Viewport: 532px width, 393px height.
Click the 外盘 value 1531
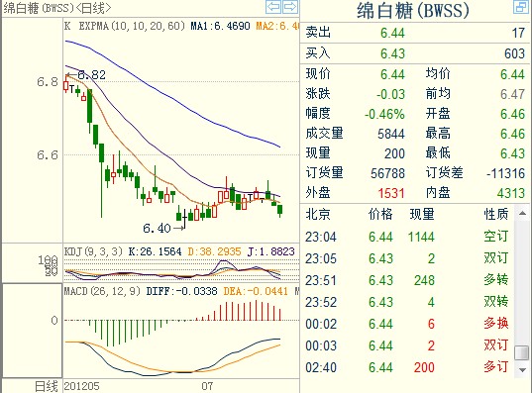(x=391, y=193)
